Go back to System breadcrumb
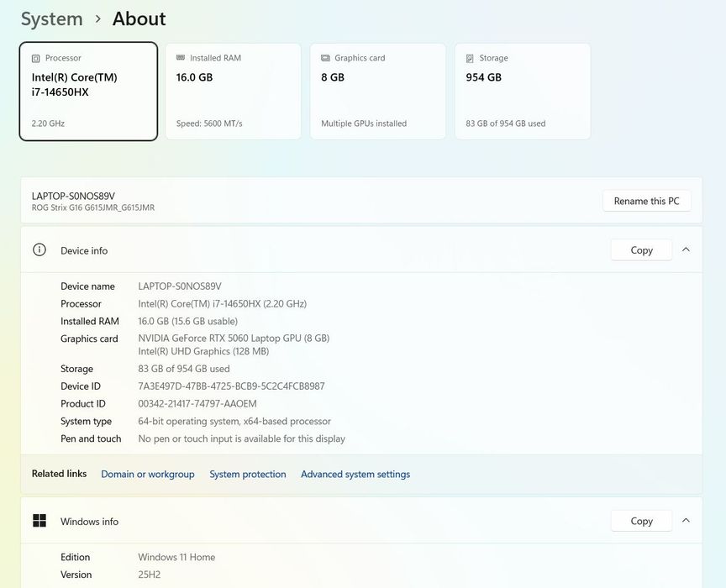 pos(52,19)
